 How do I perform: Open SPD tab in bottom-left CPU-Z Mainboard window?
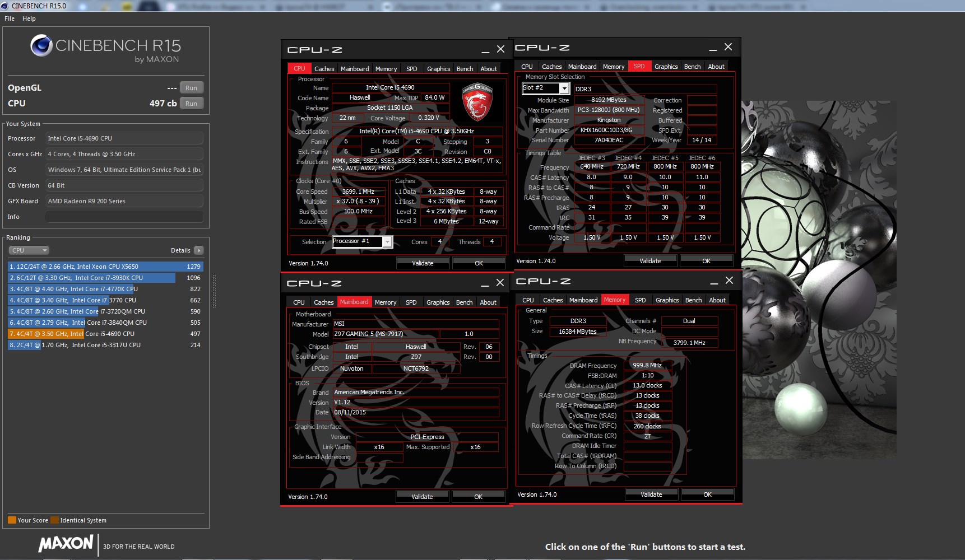(411, 302)
